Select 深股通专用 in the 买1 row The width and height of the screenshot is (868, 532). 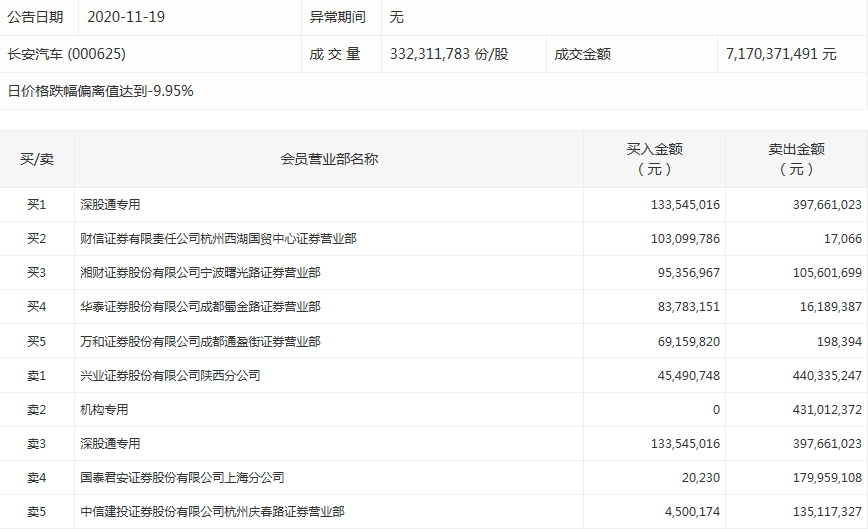(110, 205)
